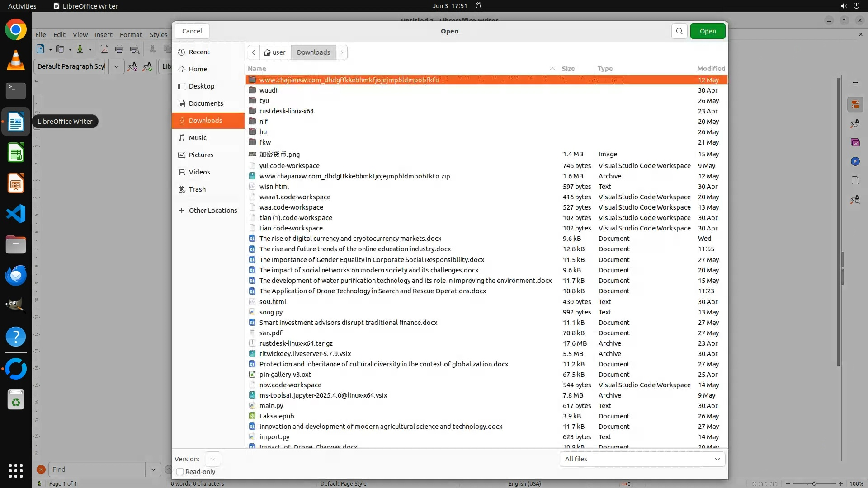Open the sidebar Properties panel icon
This screenshot has width=868, height=488.
[x=855, y=105]
